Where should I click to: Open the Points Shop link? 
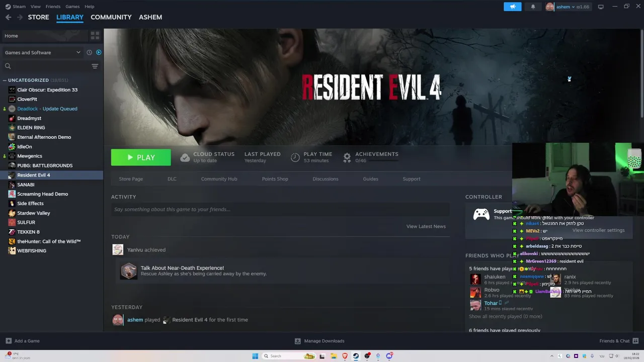point(275,178)
